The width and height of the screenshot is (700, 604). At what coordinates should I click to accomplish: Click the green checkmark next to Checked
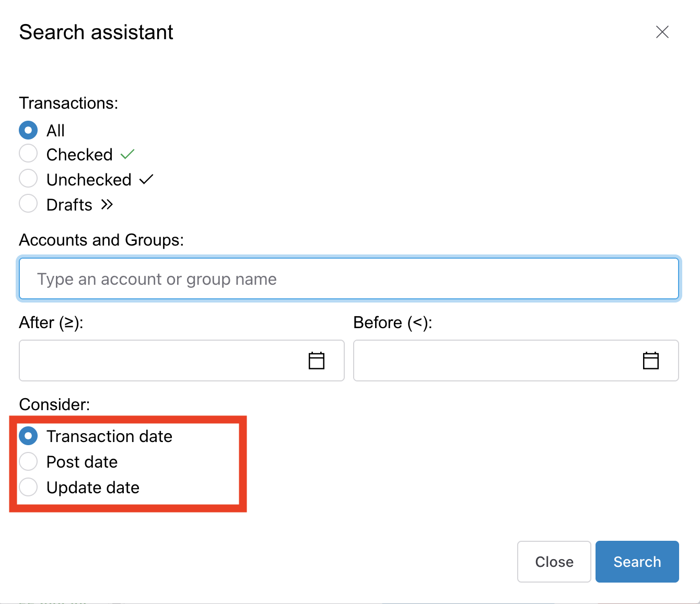126,154
